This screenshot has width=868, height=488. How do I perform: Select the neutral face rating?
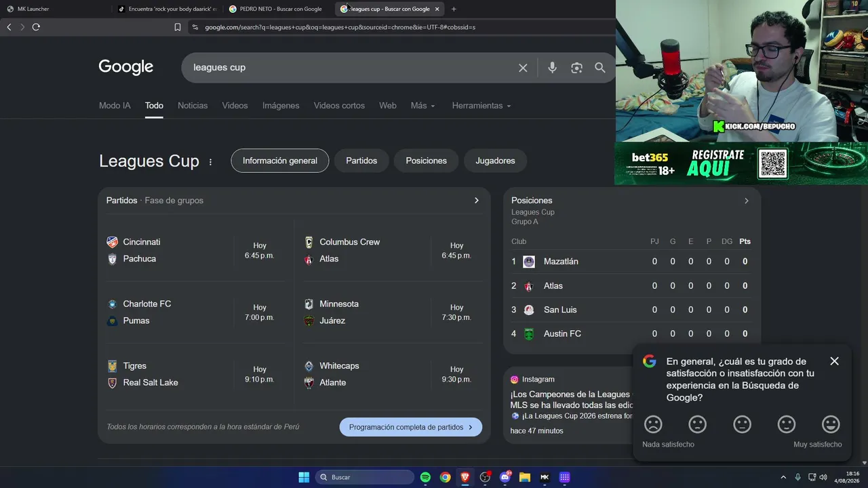click(x=743, y=424)
